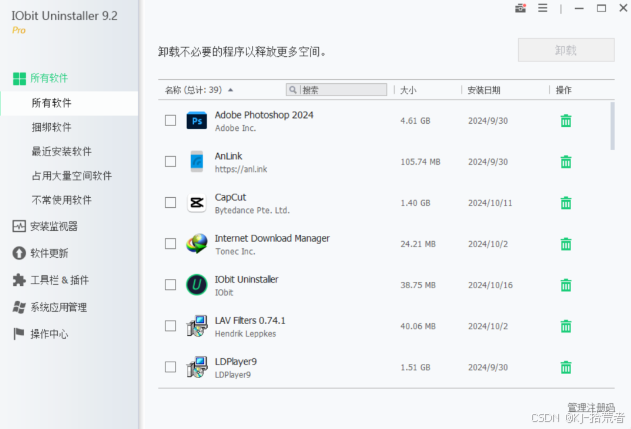Sort by 大小 column header
Image resolution: width=631 pixels, height=429 pixels.
(408, 90)
